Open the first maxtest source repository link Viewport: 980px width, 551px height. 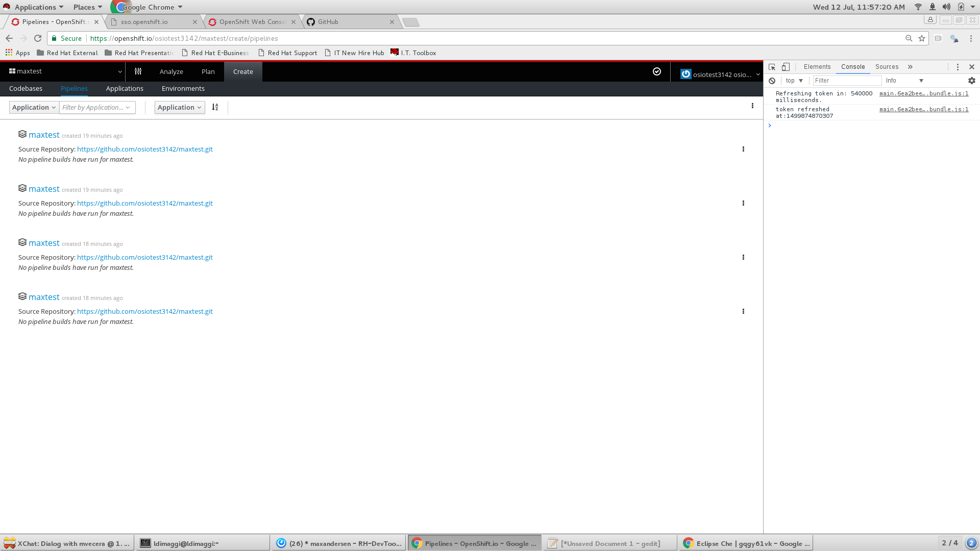(144, 149)
